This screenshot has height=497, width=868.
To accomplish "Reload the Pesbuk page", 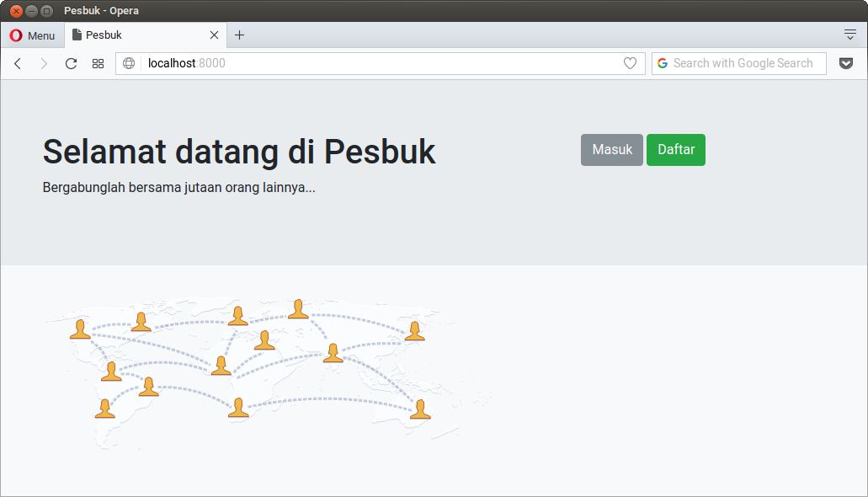I will tap(71, 63).
